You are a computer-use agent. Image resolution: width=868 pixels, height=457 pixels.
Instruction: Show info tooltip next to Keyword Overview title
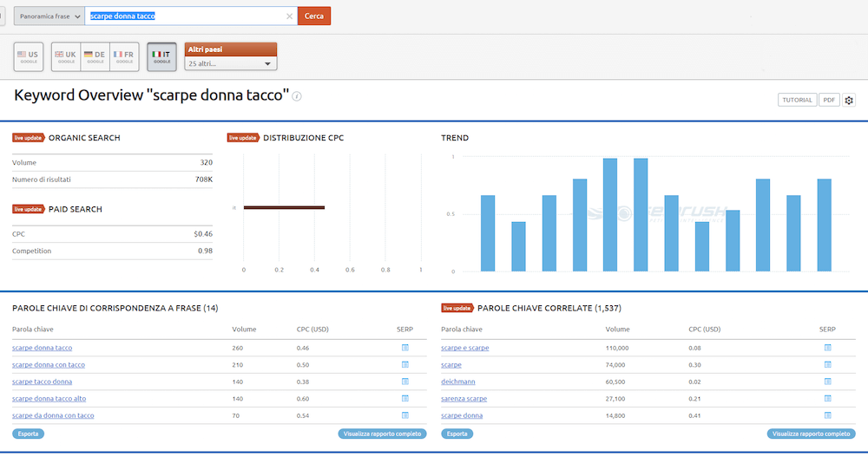297,96
